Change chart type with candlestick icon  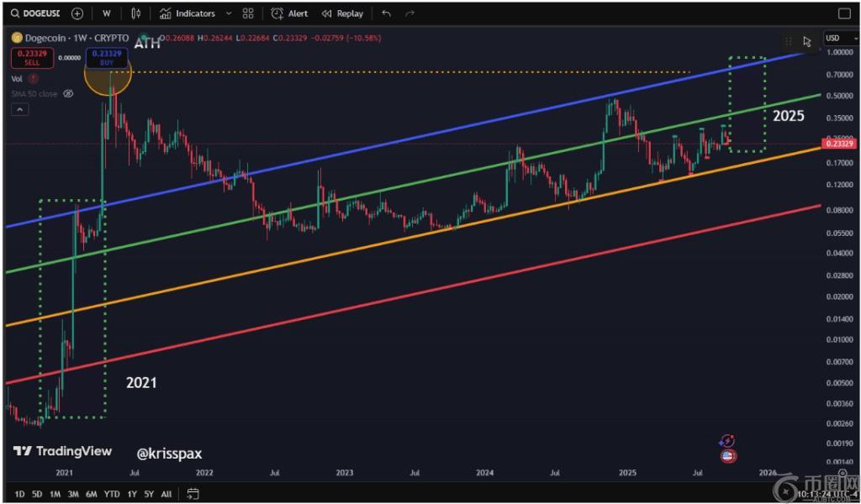click(136, 13)
